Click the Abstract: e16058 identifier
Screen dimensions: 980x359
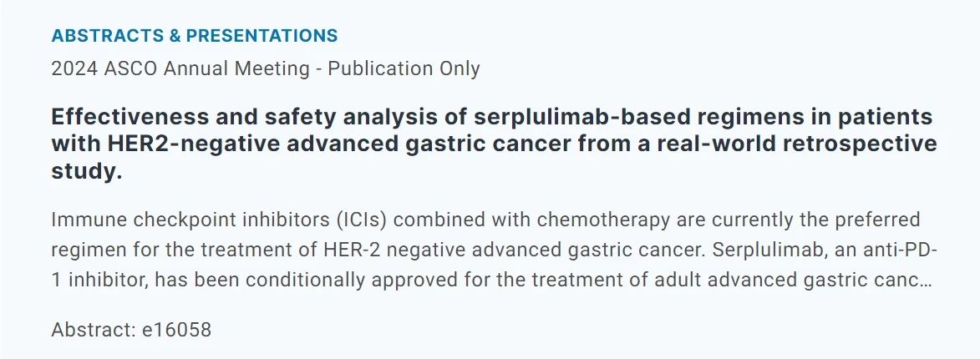click(131, 330)
